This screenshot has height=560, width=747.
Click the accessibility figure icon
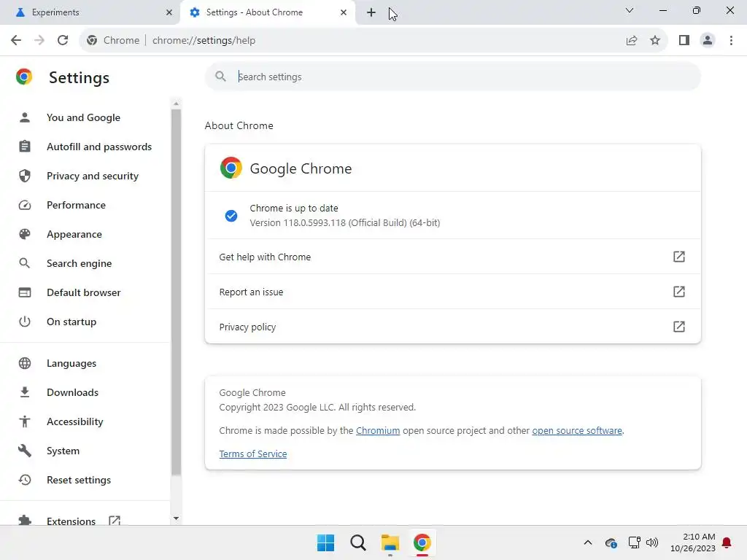coord(25,421)
